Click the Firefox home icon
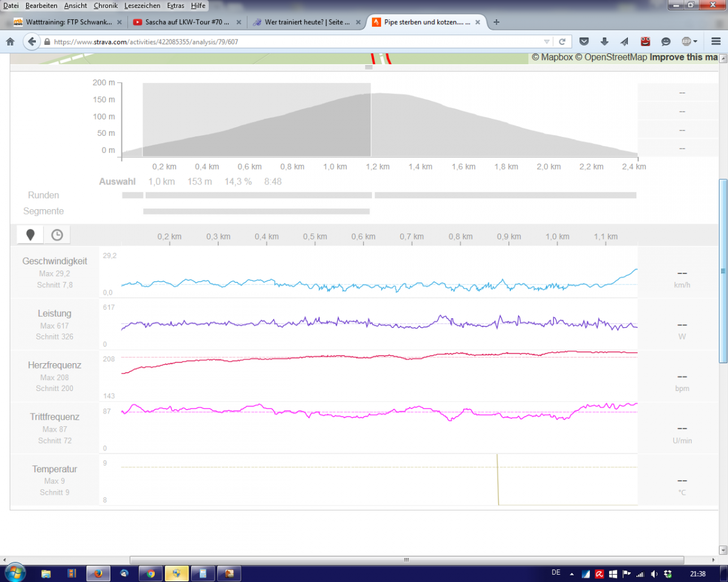The width and height of the screenshot is (728, 582). pos(10,42)
